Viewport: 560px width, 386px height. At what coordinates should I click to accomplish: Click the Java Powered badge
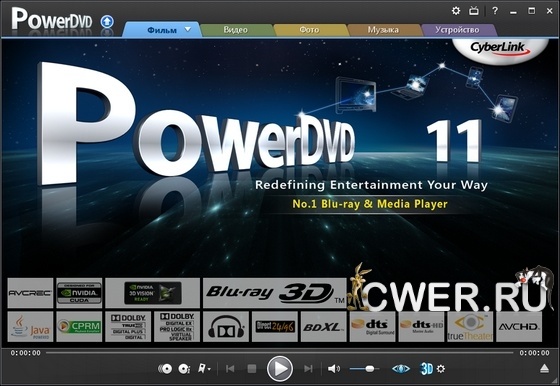(x=30, y=327)
